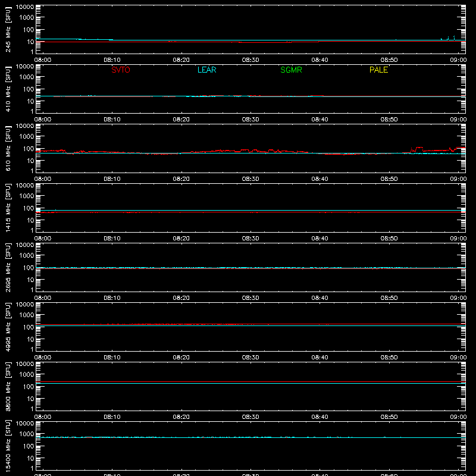Screen dimensions: 476x476
Task: Click the 08:20 tick label below 410 MHz panel
Action: 181,120
